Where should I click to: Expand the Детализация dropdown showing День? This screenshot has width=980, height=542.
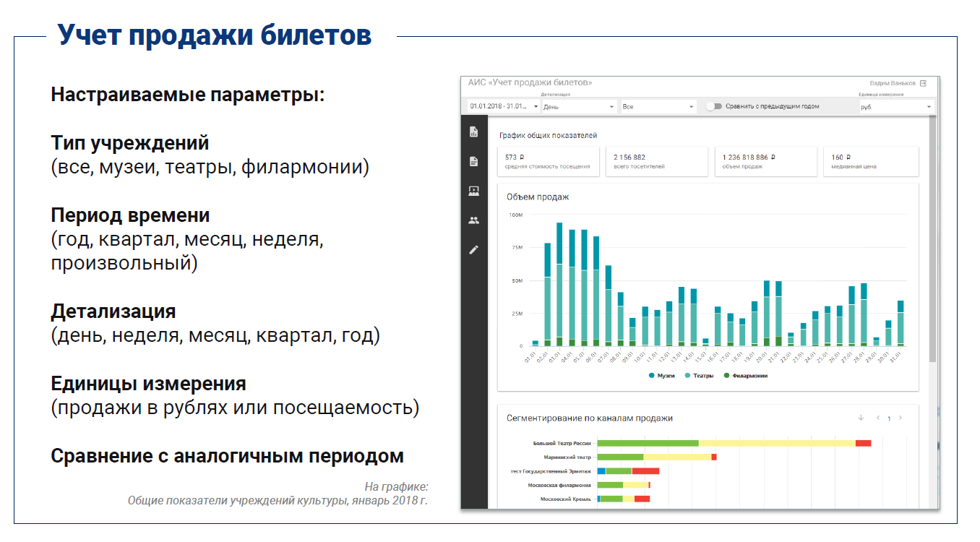click(x=579, y=106)
